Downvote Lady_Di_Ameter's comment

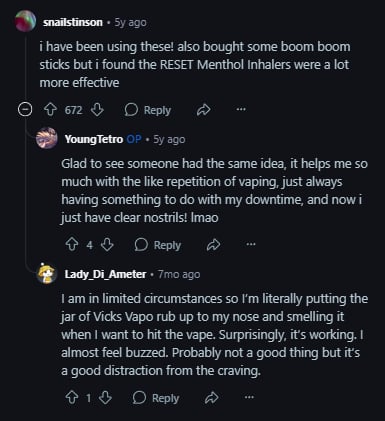(x=105, y=398)
